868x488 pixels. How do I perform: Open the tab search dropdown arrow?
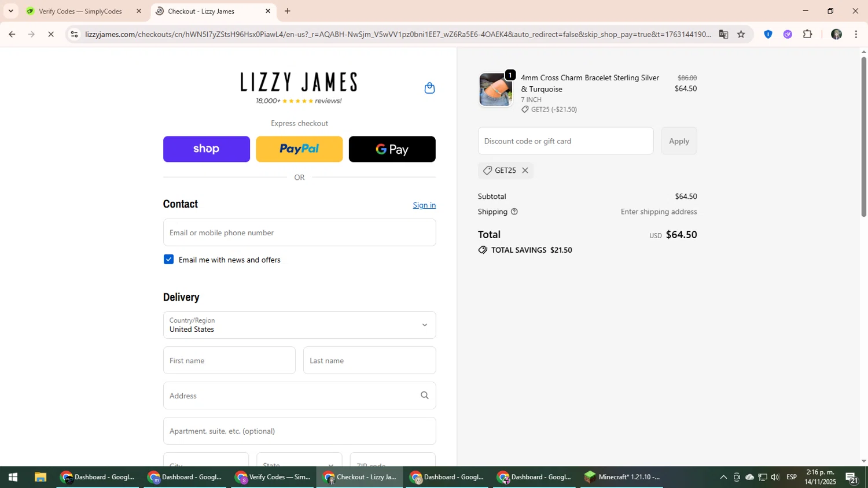(10, 11)
